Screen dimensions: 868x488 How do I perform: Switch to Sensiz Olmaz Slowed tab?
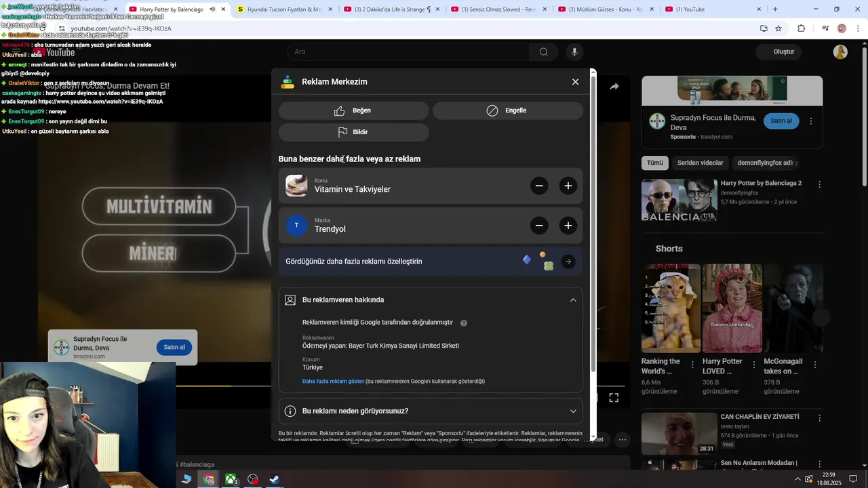pyautogui.click(x=498, y=9)
